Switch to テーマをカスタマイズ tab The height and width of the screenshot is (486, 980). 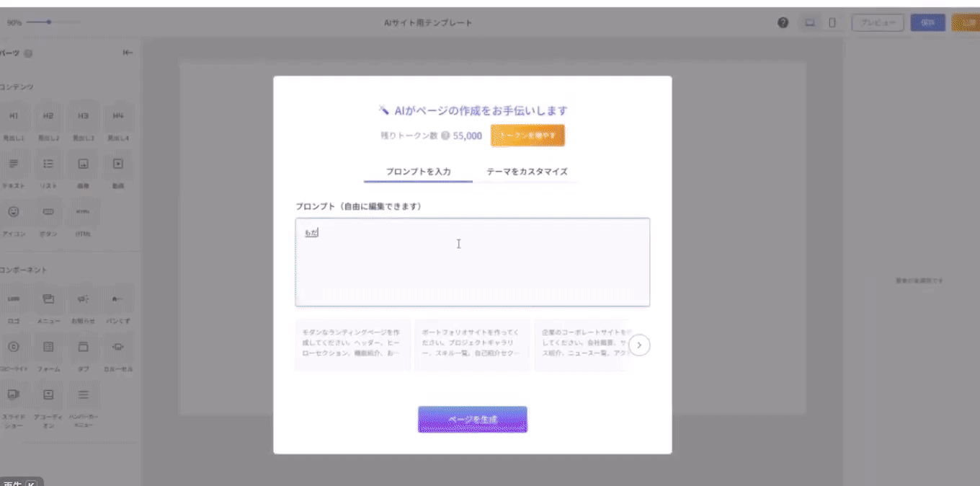click(527, 172)
